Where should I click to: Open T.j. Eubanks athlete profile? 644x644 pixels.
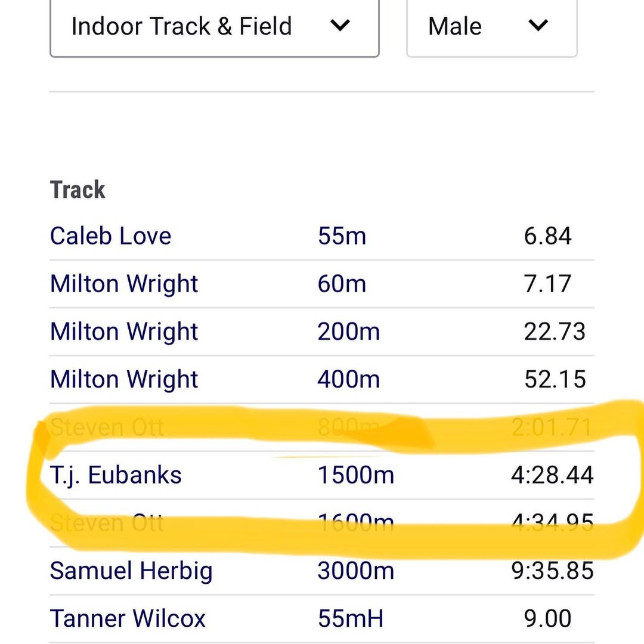(x=116, y=475)
